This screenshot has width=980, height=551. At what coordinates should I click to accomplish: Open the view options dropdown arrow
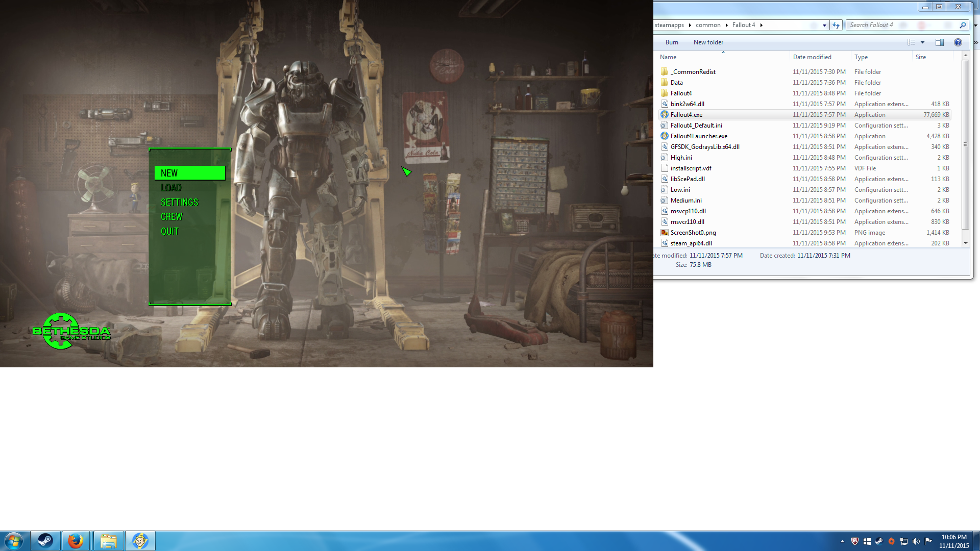(x=922, y=42)
